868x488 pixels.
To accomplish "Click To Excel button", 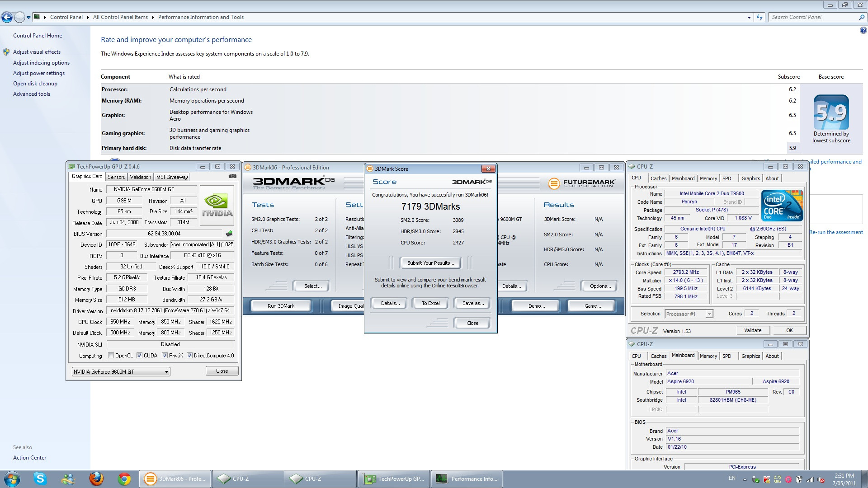I will pyautogui.click(x=430, y=303).
